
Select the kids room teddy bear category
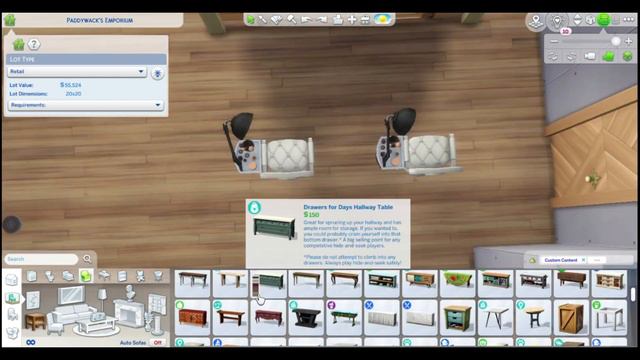click(140, 276)
